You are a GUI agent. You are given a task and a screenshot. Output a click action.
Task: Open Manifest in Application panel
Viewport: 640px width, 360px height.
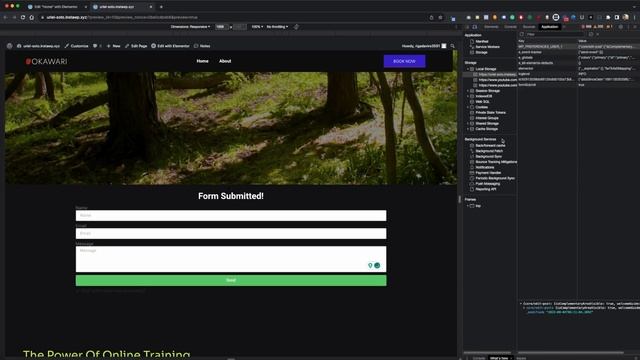click(x=482, y=42)
